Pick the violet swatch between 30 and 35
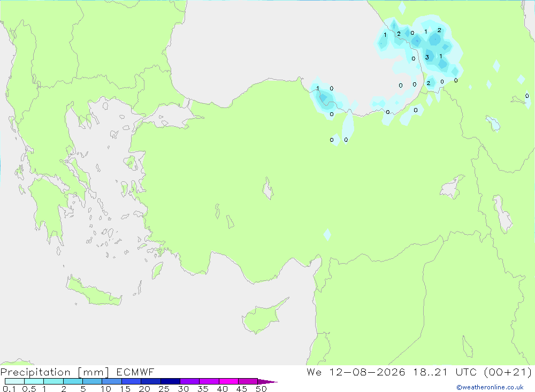Screen dimensions: 535x392 [x=190, y=381]
